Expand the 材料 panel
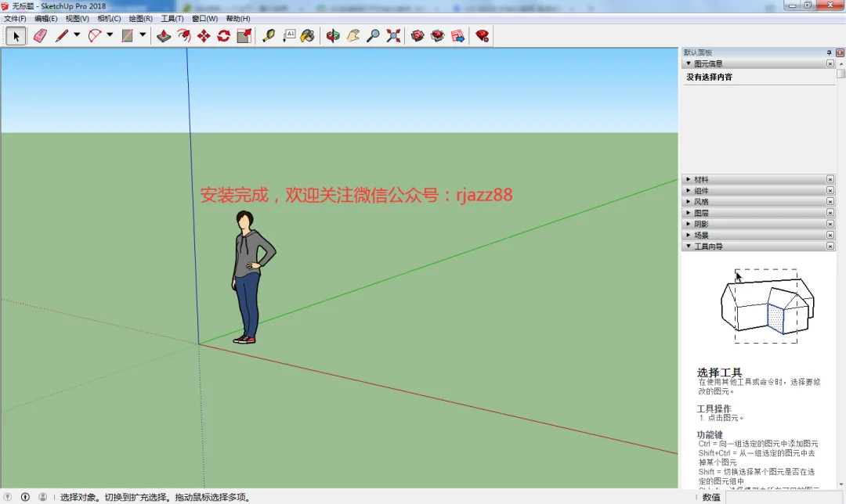Image resolution: width=846 pixels, height=504 pixels. (x=758, y=179)
